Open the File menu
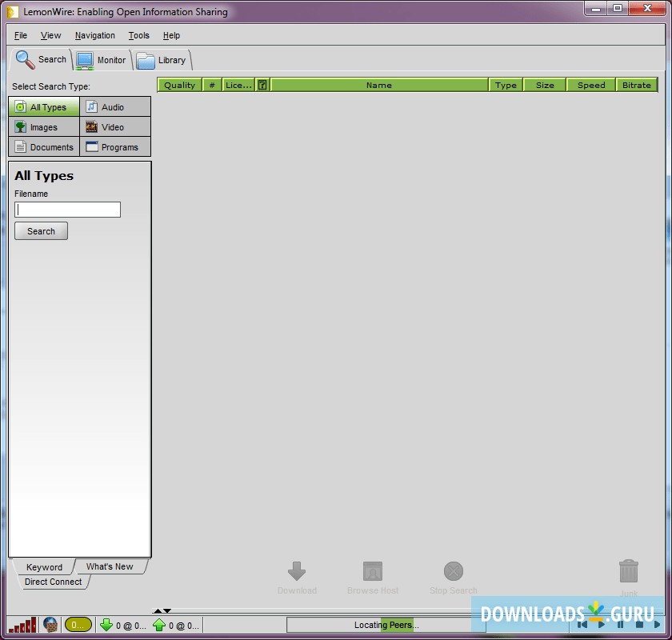 pyautogui.click(x=21, y=35)
